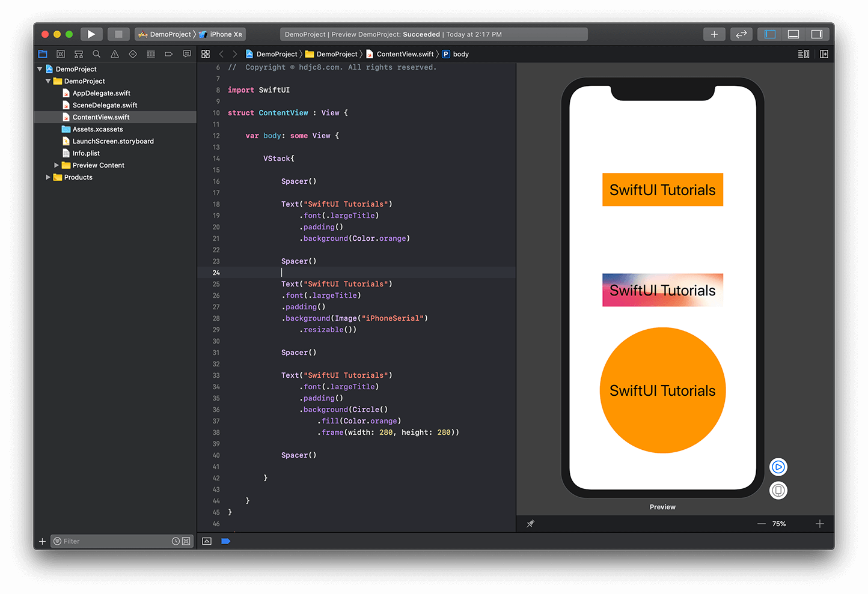
Task: Open the editor options menu
Action: [804, 54]
